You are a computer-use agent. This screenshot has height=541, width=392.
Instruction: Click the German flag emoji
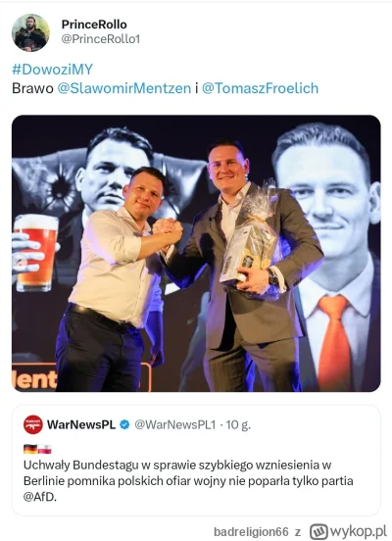pos(30,449)
